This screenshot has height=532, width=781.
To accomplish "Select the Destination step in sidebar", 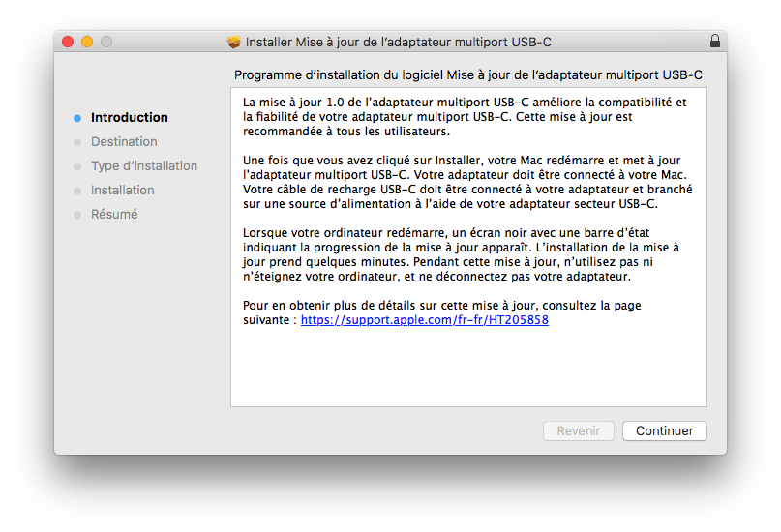I will 124,142.
